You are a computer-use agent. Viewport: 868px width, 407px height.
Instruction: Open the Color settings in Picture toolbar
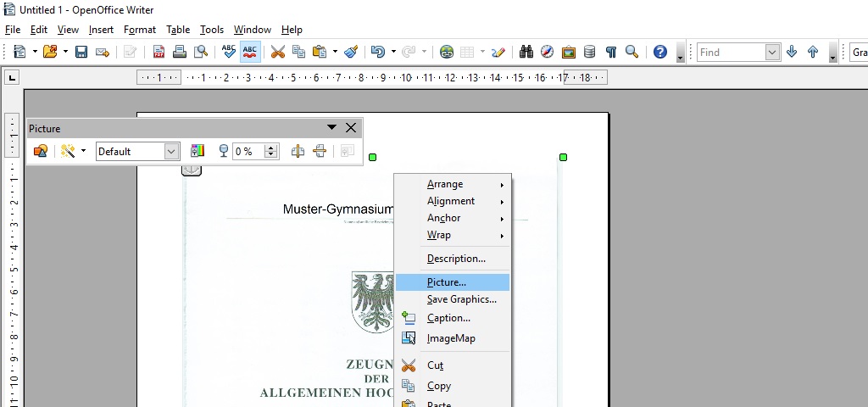tap(198, 151)
